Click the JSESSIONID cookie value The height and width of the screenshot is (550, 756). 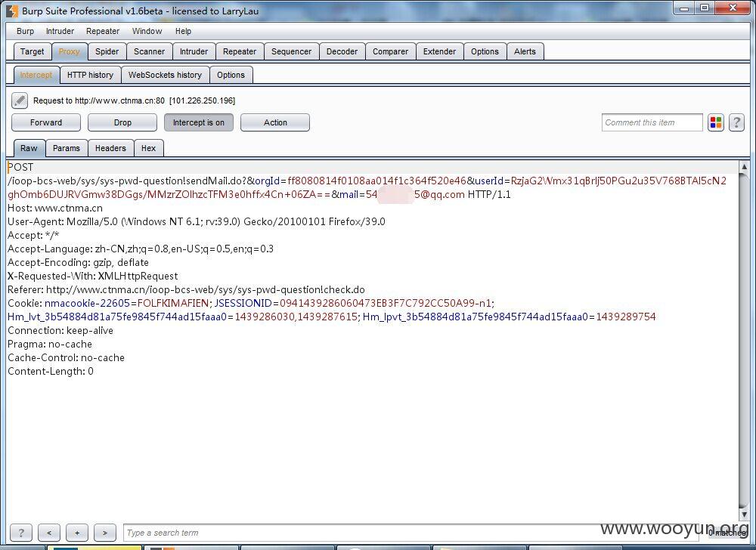tap(386, 303)
